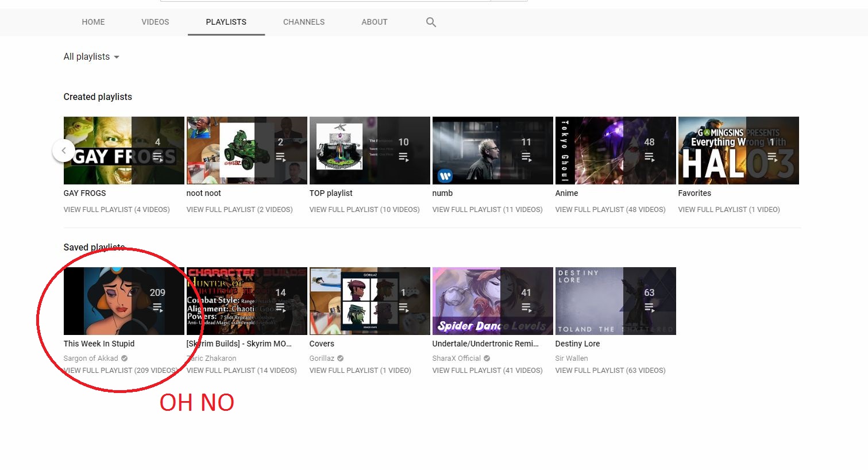The height and width of the screenshot is (470, 868).
Task: Open the ABOUT tab
Action: point(375,22)
